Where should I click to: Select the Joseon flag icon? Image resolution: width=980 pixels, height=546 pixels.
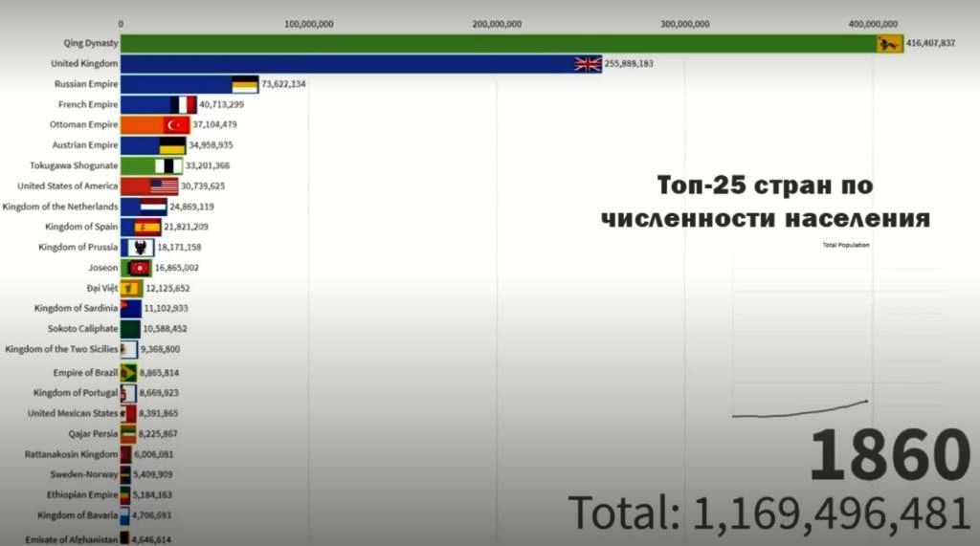139,268
